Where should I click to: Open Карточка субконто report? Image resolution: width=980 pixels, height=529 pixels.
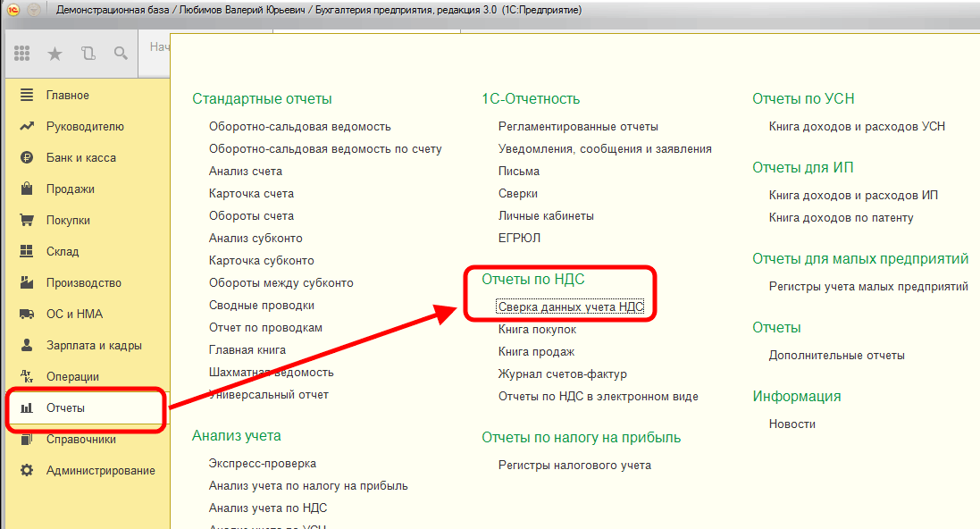261,260
